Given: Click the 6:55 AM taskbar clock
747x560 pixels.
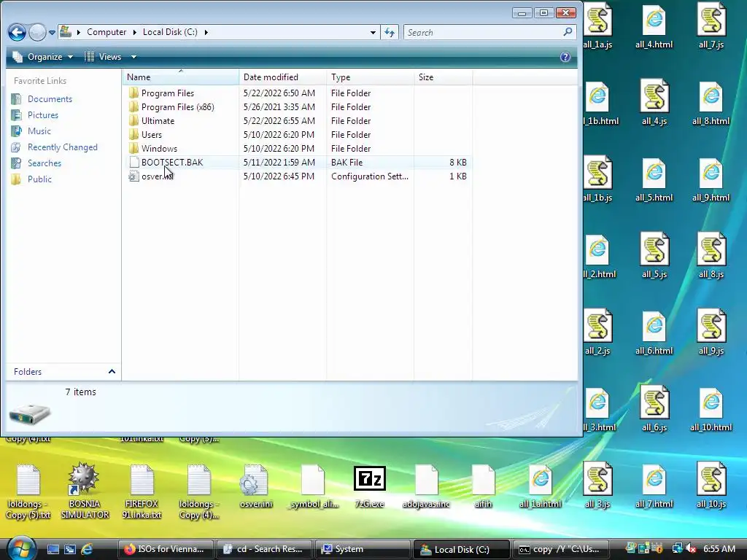Looking at the screenshot, I should point(719,549).
